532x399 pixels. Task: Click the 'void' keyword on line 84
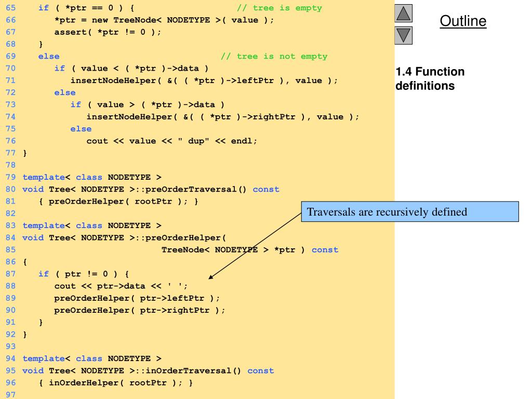coord(33,238)
